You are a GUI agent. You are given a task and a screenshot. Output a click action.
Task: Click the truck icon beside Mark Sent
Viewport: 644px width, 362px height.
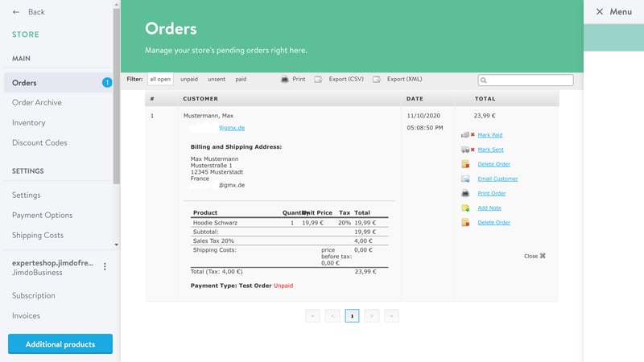pyautogui.click(x=465, y=150)
